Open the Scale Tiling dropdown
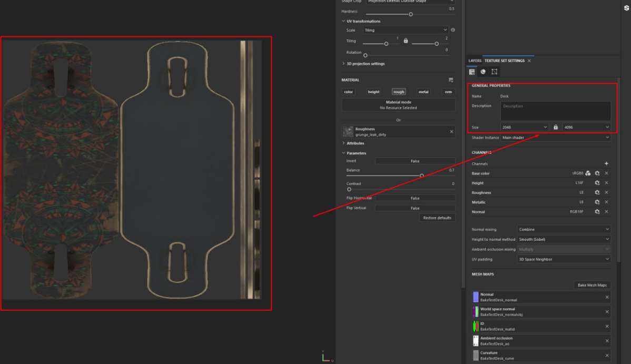The width and height of the screenshot is (631, 364). click(405, 30)
